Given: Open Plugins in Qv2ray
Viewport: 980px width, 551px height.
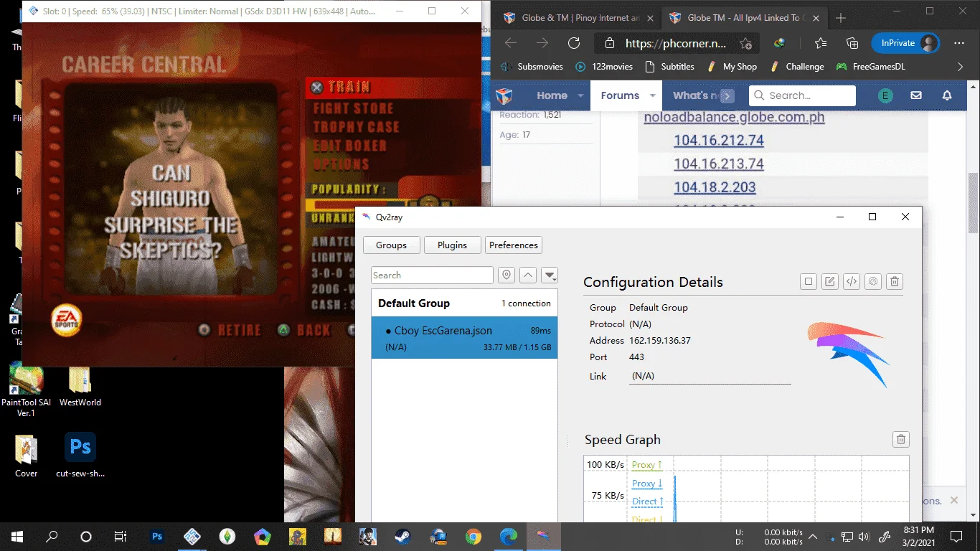Looking at the screenshot, I should coord(452,245).
